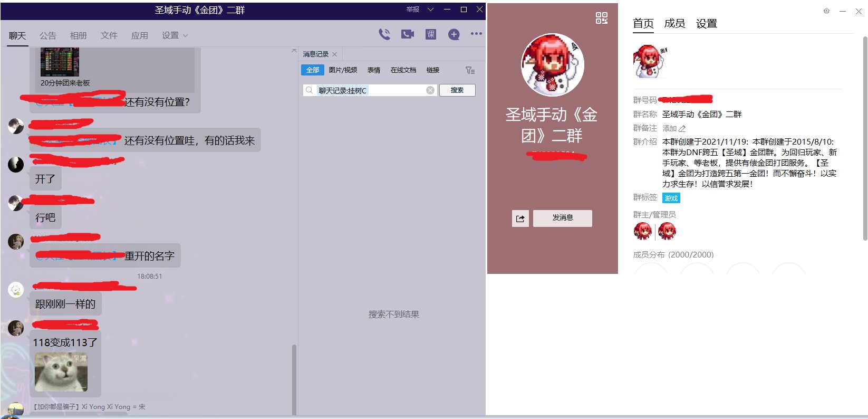This screenshot has height=419, width=868.
Task: Click the small group avatar under 首页
Action: pos(649,61)
